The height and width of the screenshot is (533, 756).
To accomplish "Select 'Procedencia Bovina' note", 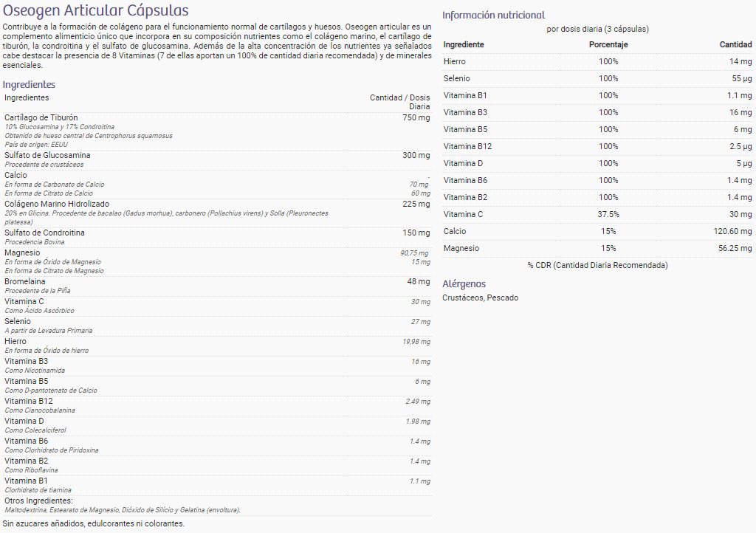I will click(34, 242).
